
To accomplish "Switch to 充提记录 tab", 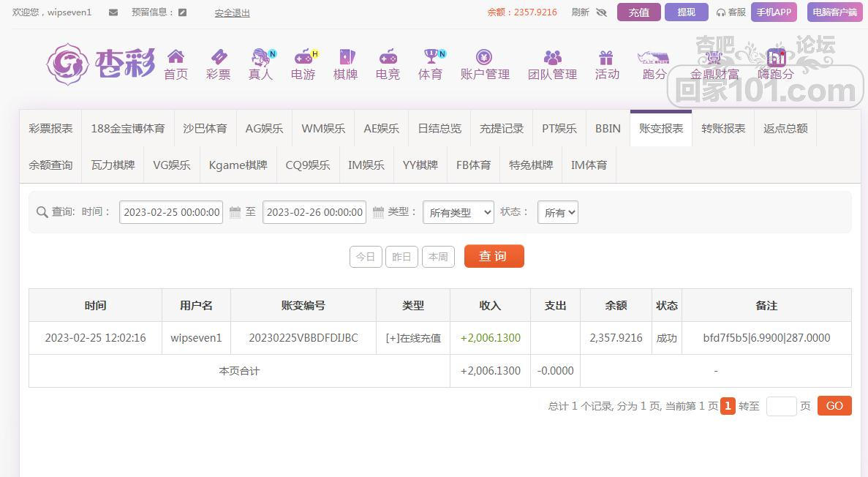I will click(x=502, y=129).
